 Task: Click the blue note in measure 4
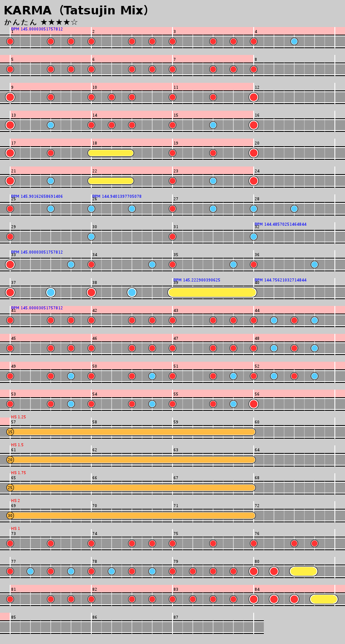(294, 41)
